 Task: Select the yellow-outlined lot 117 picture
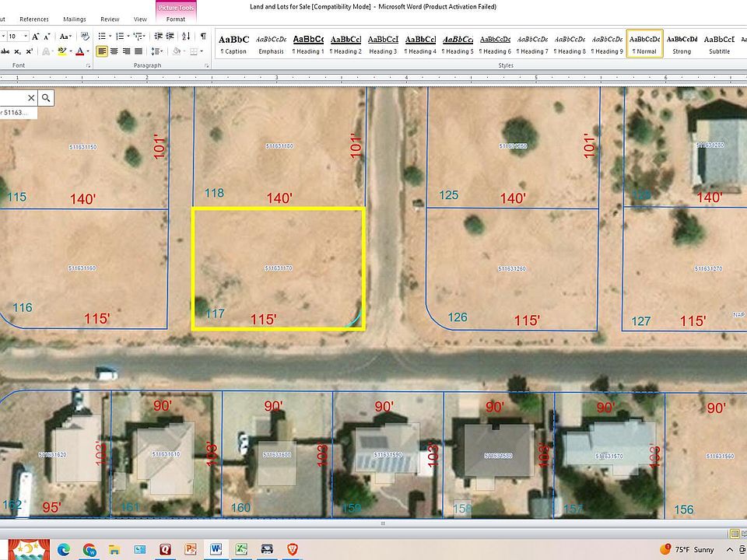coord(279,268)
